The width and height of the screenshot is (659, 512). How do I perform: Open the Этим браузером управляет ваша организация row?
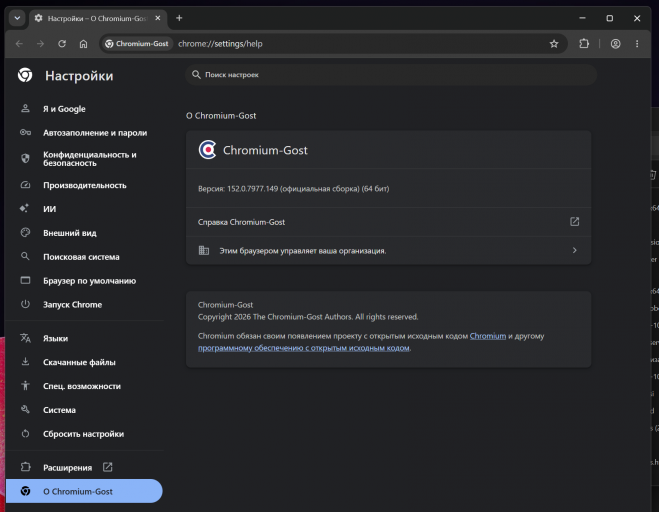tap(388, 251)
